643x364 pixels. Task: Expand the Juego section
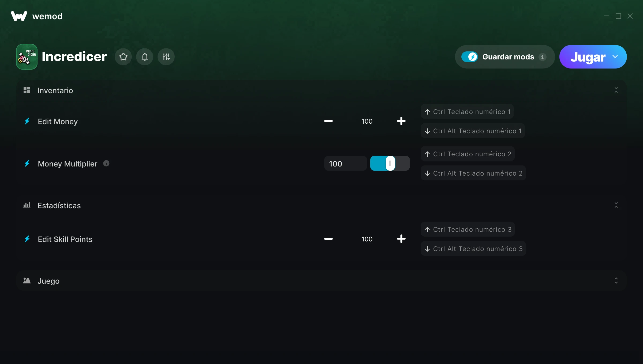[x=616, y=281]
